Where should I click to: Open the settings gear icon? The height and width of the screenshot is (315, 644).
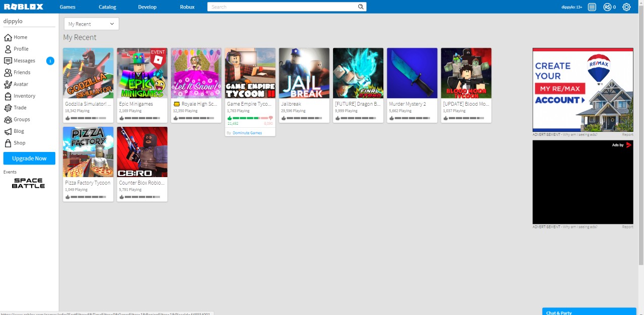pos(626,7)
